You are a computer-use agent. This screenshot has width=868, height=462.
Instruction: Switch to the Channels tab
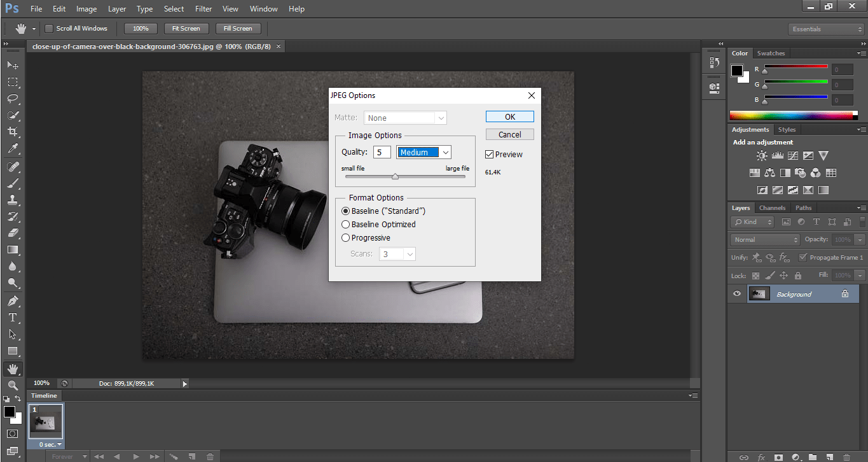(x=772, y=207)
